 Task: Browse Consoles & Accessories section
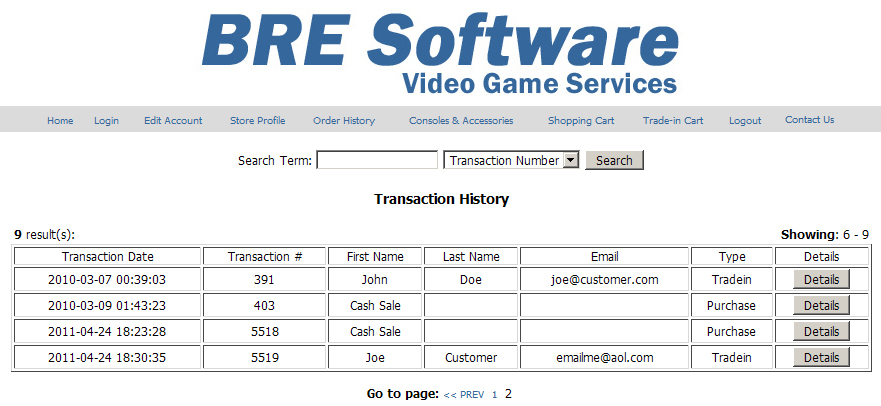pos(461,121)
